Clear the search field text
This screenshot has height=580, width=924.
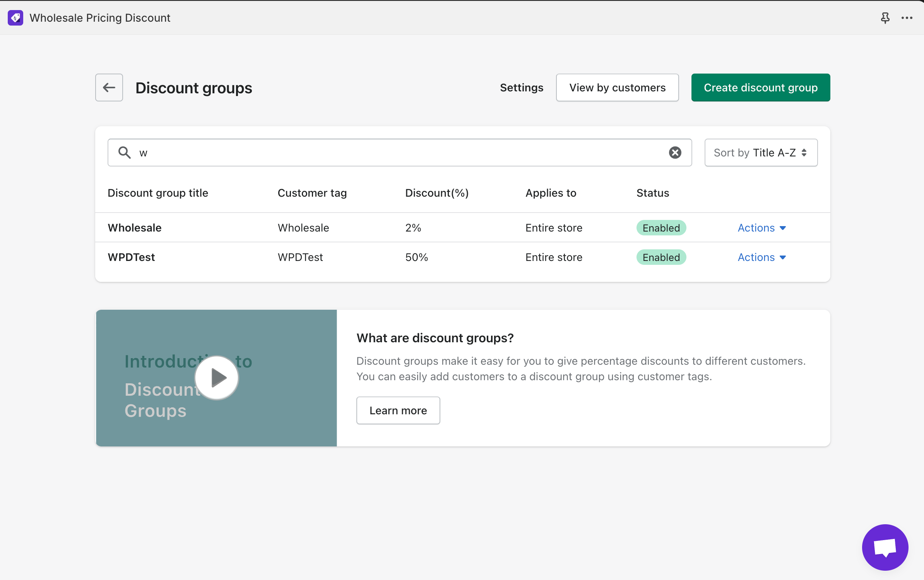tap(675, 153)
